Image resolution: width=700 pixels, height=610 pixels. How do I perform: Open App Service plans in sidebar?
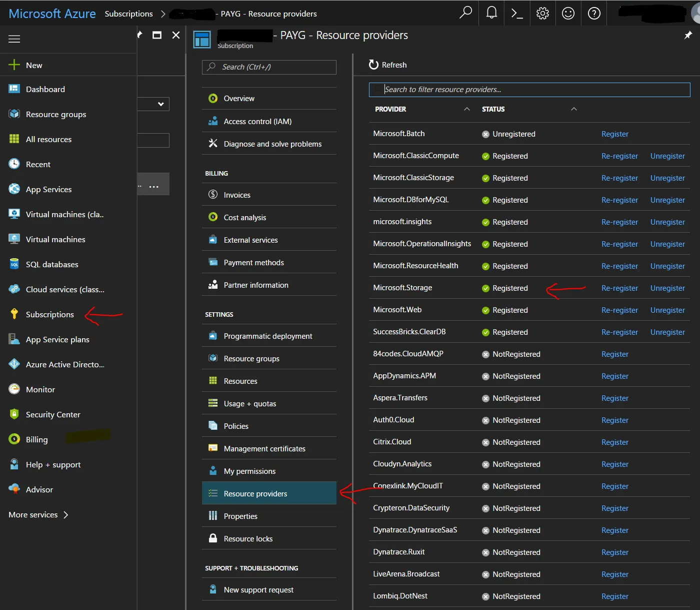pos(68,339)
